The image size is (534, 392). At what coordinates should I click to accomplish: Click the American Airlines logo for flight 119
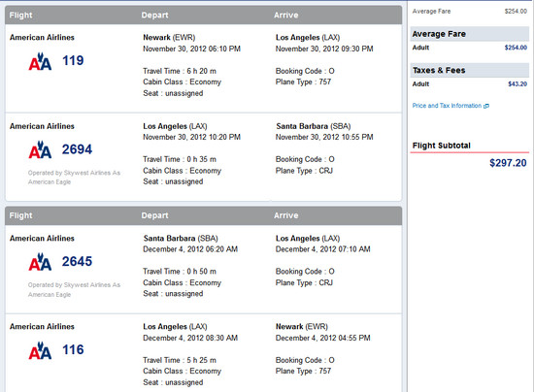pyautogui.click(x=40, y=61)
